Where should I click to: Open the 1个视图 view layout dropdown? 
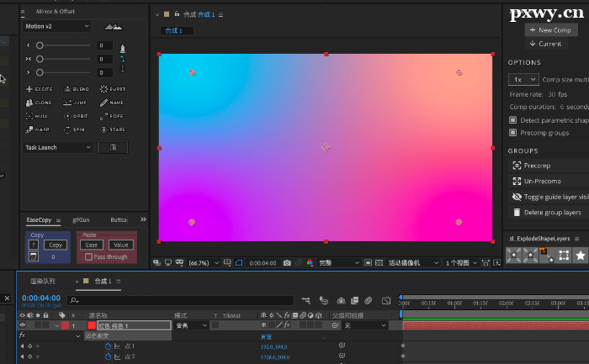(461, 262)
